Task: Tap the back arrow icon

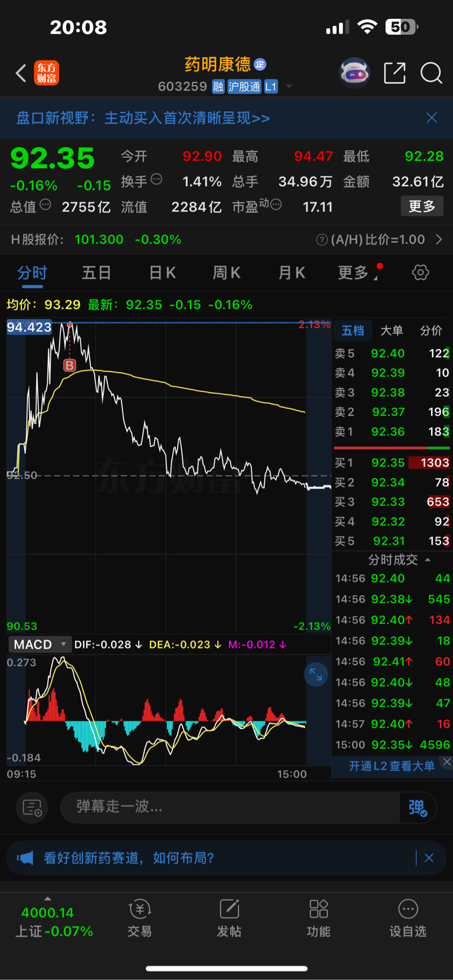Action: tap(21, 73)
